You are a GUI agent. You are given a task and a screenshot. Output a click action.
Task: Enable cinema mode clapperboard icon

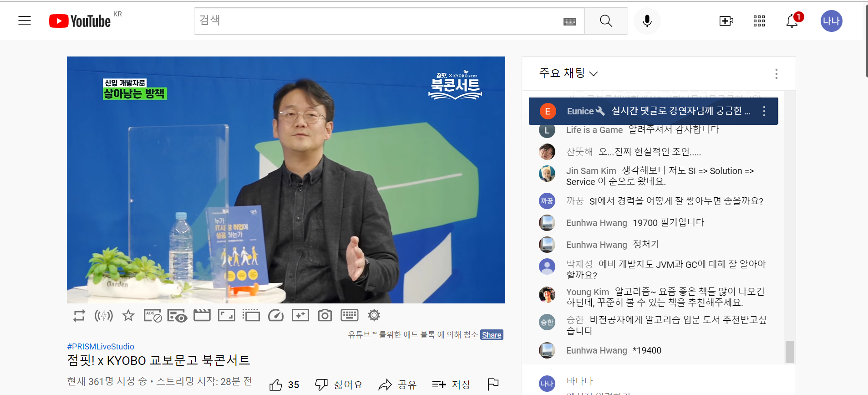202,315
